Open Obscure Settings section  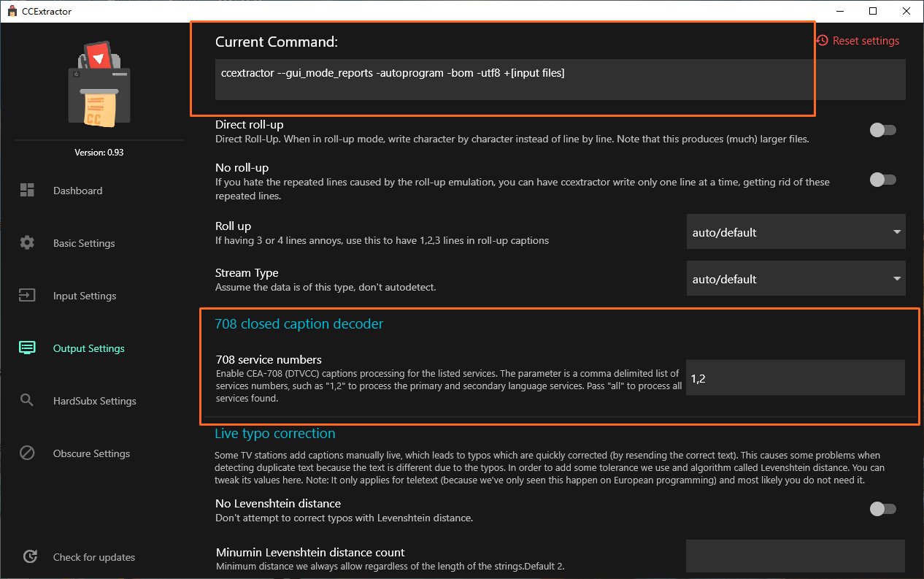point(91,453)
